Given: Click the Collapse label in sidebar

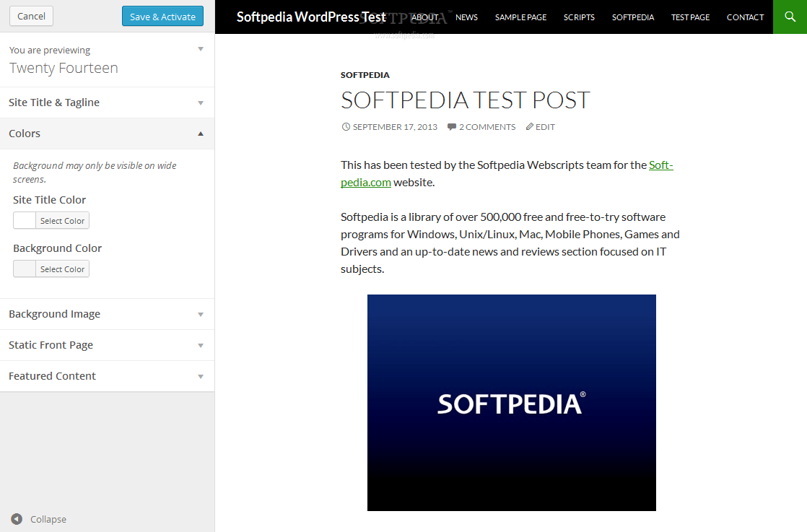Looking at the screenshot, I should click(48, 519).
